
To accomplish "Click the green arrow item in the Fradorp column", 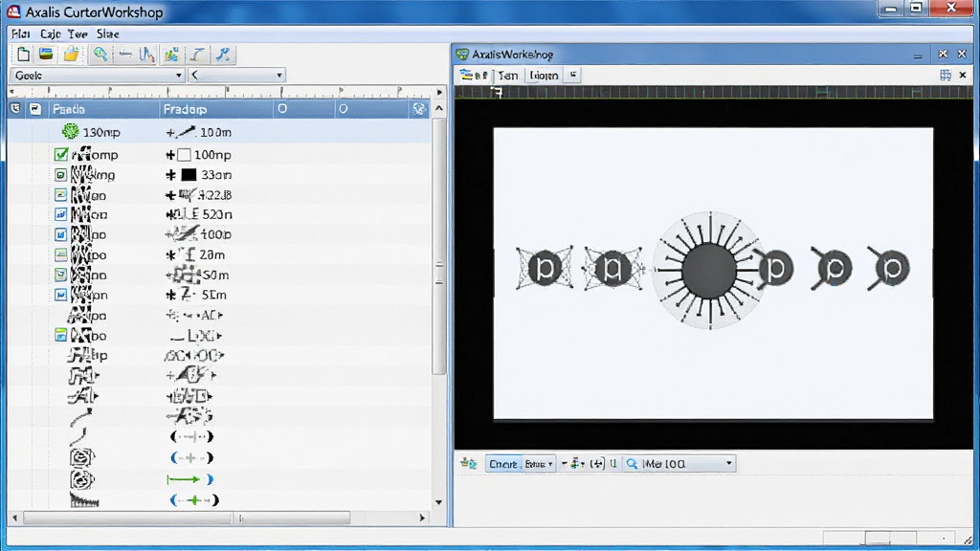I will 190,479.
